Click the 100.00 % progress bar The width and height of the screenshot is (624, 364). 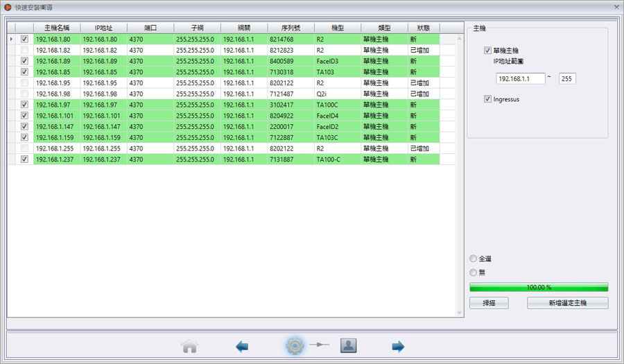pyautogui.click(x=539, y=287)
